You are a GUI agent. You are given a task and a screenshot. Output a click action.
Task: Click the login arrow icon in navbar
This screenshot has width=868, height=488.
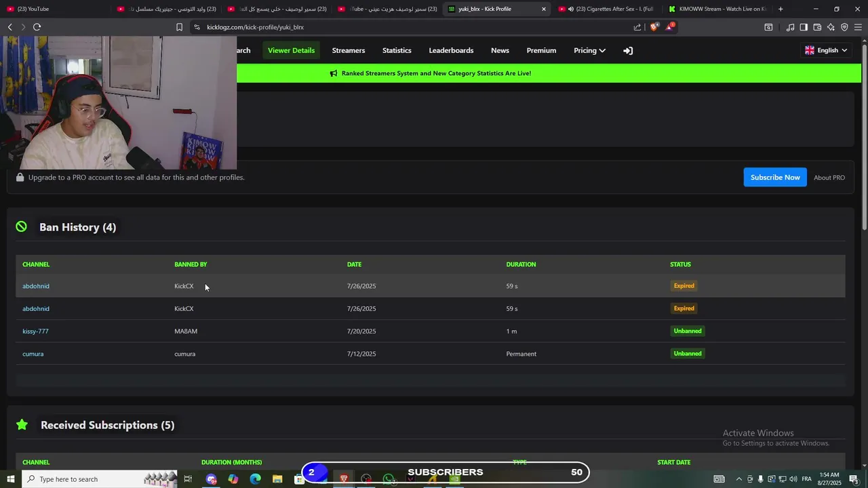pos(628,50)
